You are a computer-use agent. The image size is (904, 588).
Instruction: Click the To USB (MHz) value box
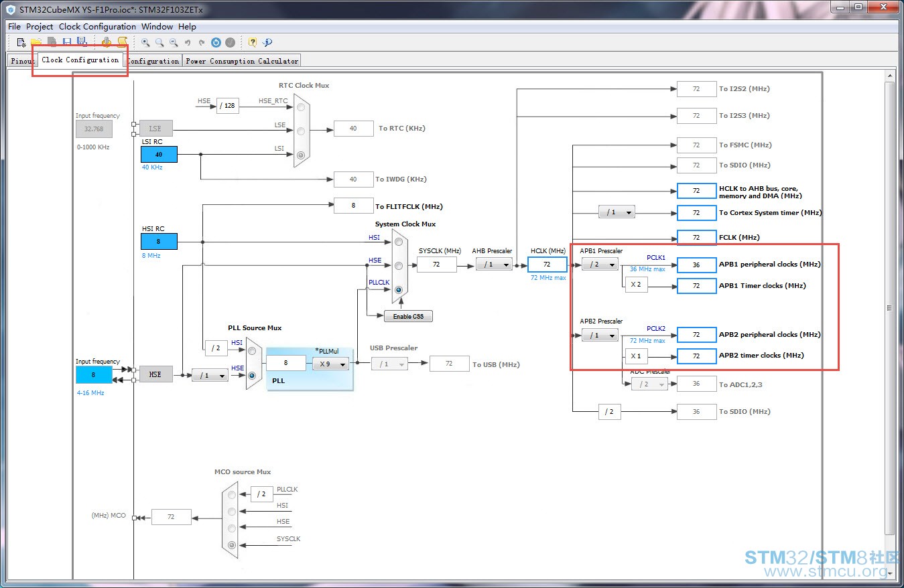pyautogui.click(x=449, y=364)
